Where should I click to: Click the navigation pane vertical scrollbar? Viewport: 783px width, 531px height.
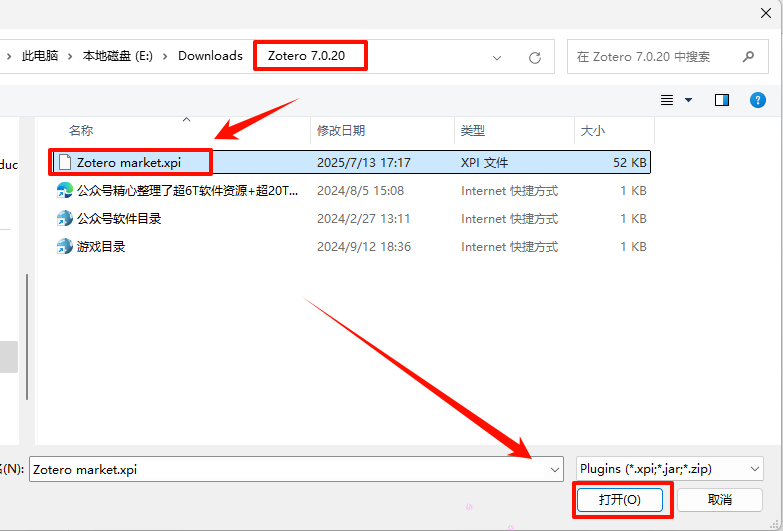point(27,337)
